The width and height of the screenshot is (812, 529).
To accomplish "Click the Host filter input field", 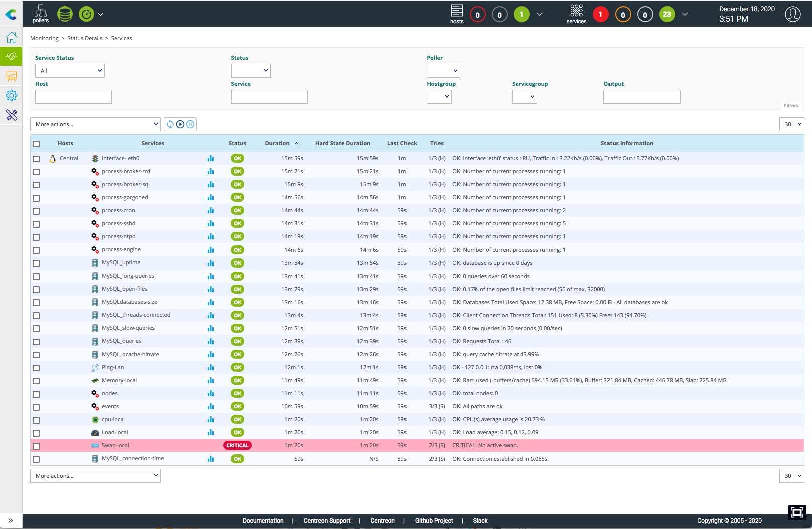I will point(73,97).
